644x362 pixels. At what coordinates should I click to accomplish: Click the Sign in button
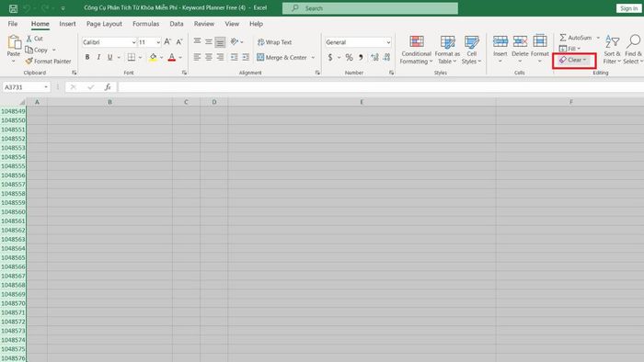pos(628,8)
